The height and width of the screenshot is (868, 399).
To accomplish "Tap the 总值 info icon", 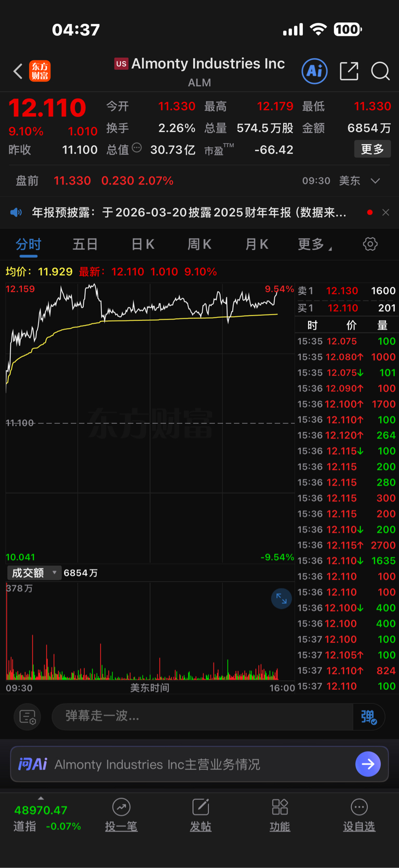I will pos(137,148).
